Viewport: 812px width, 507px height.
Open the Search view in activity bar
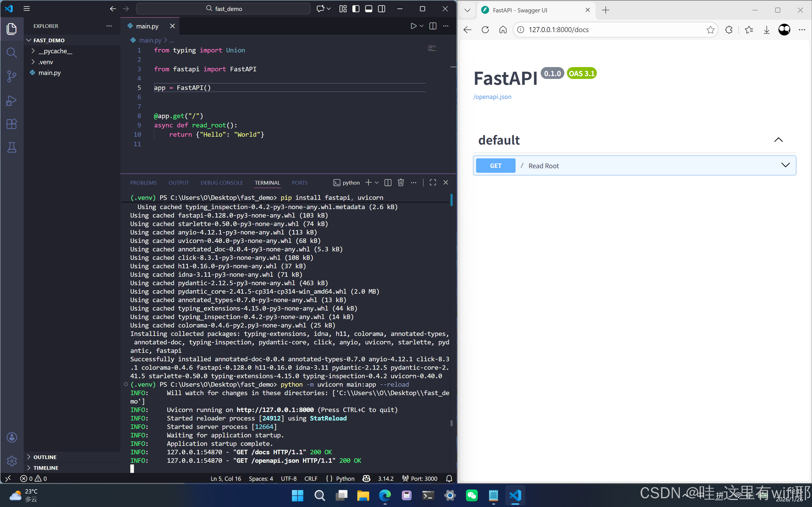[12, 53]
